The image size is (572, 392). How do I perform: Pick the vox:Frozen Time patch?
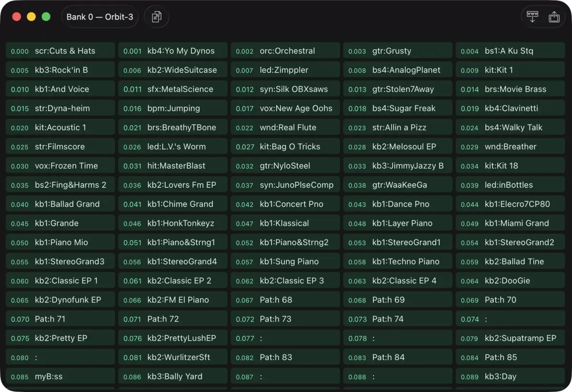point(61,166)
